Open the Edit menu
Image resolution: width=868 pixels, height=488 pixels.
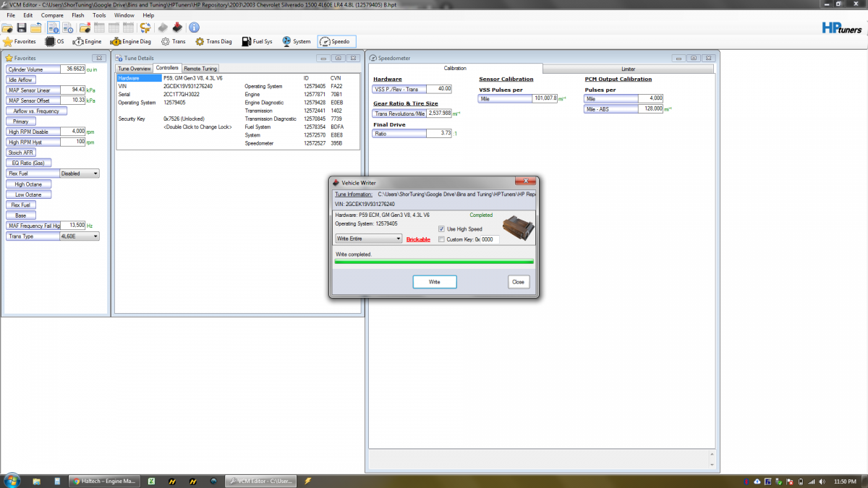[28, 15]
